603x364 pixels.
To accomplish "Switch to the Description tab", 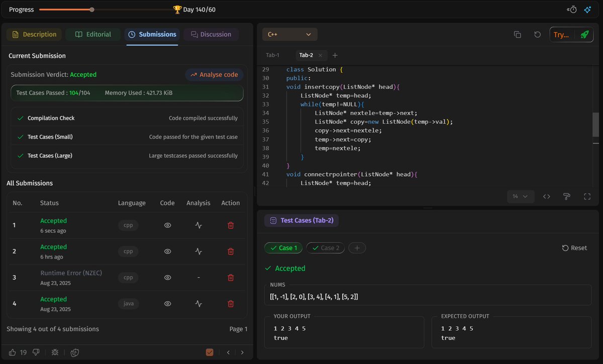I will (34, 35).
